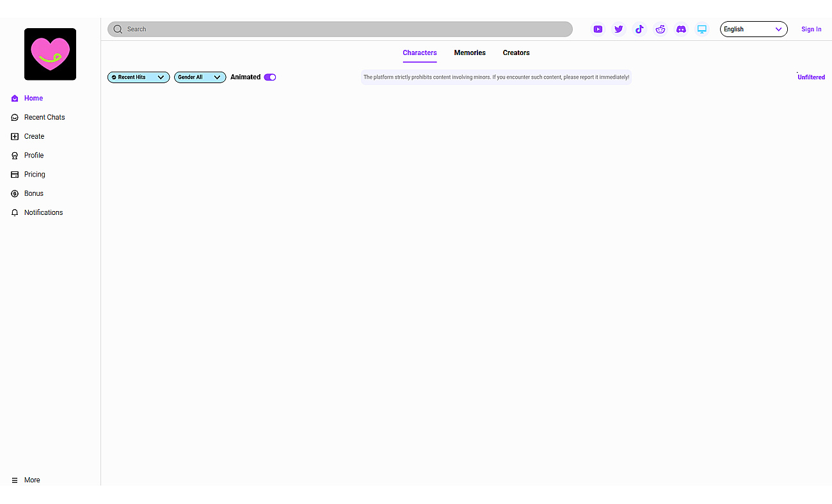Click the Sign In link

pyautogui.click(x=812, y=29)
